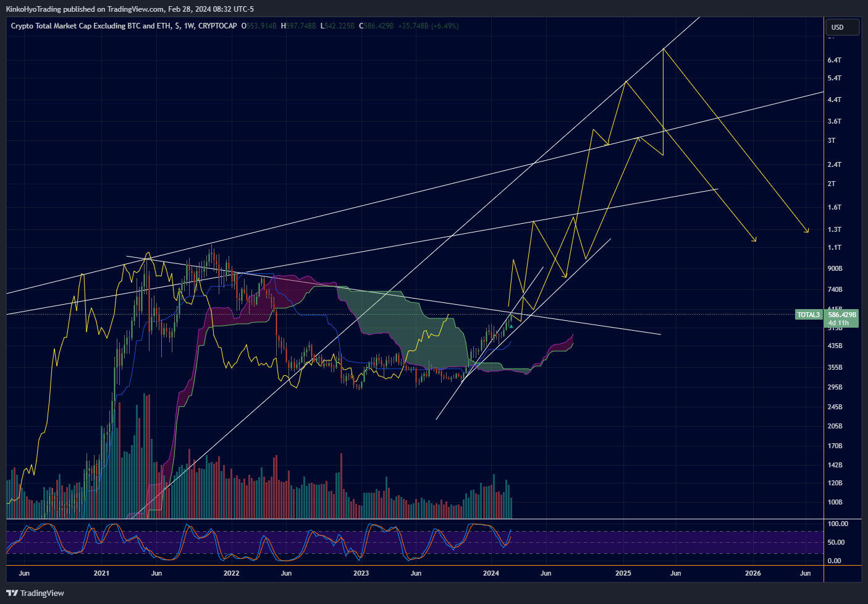868x604 pixels.
Task: Click the 120B price axis label
Action: [835, 483]
